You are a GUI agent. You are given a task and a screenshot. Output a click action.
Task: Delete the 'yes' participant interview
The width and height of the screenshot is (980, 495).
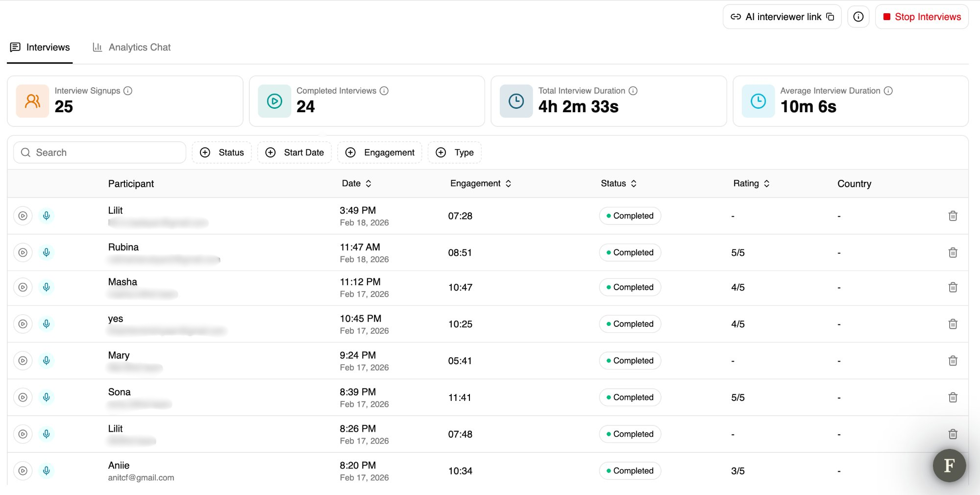(x=953, y=324)
